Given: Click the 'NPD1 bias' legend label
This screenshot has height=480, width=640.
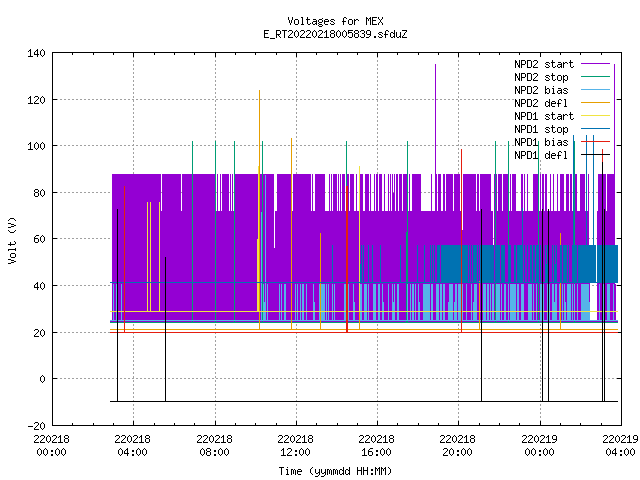Looking at the screenshot, I should [x=541, y=142].
